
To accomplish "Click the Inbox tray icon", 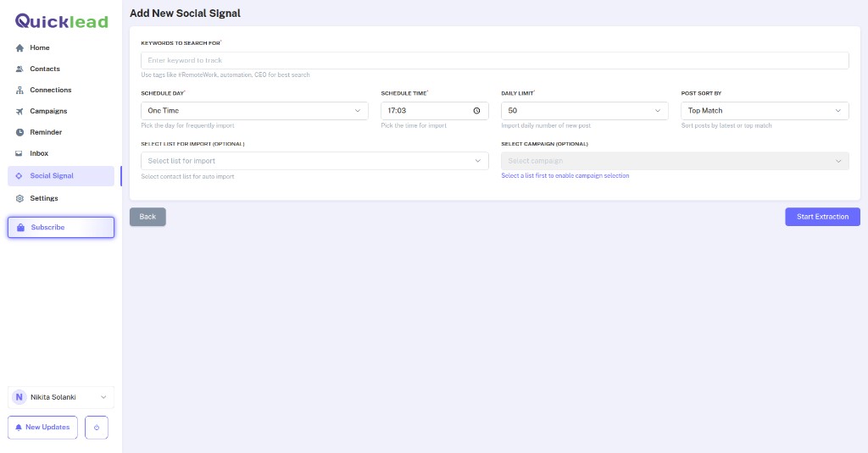I will click(19, 153).
